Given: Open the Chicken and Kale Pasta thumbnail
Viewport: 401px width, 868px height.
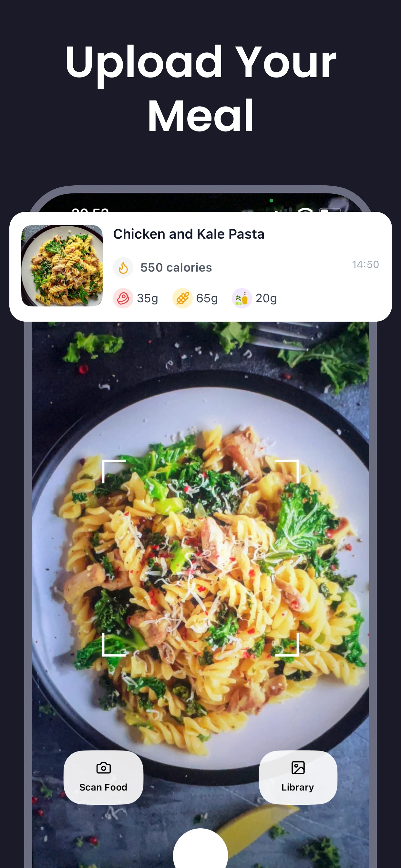Looking at the screenshot, I should pyautogui.click(x=62, y=265).
